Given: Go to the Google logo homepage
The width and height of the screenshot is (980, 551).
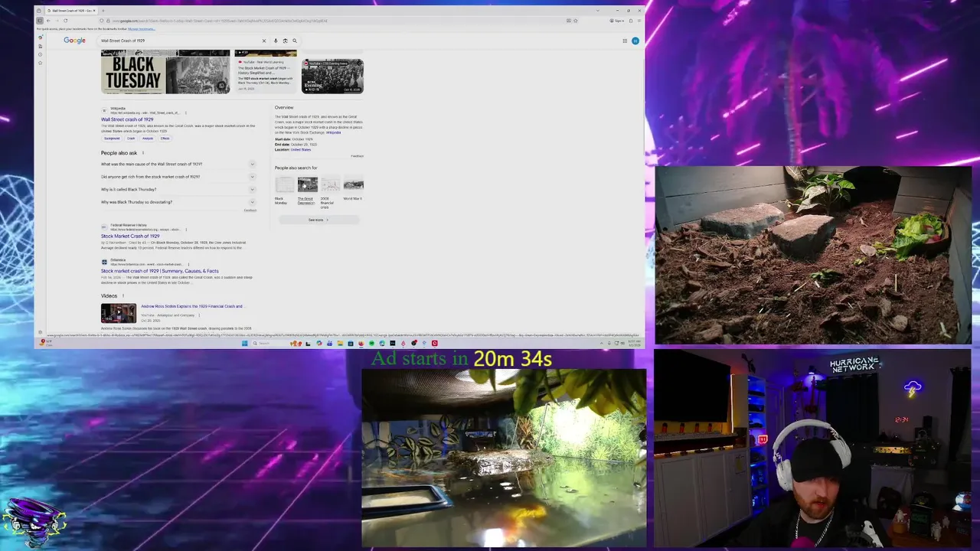Looking at the screenshot, I should click(74, 41).
